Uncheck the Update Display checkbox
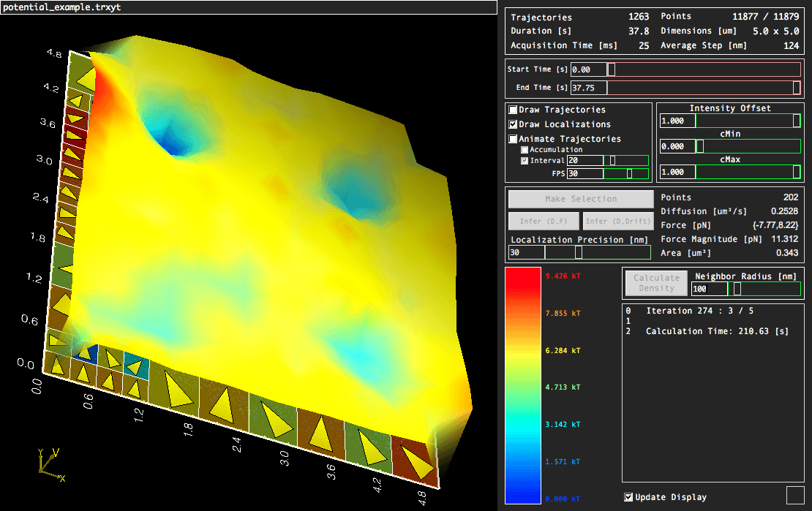 (x=628, y=498)
